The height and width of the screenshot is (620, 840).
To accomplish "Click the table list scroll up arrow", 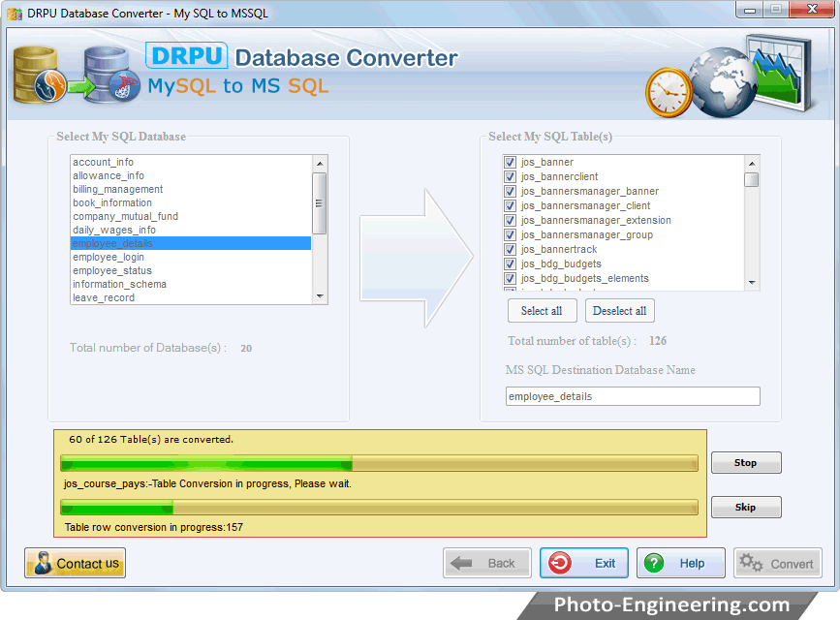I will (752, 164).
